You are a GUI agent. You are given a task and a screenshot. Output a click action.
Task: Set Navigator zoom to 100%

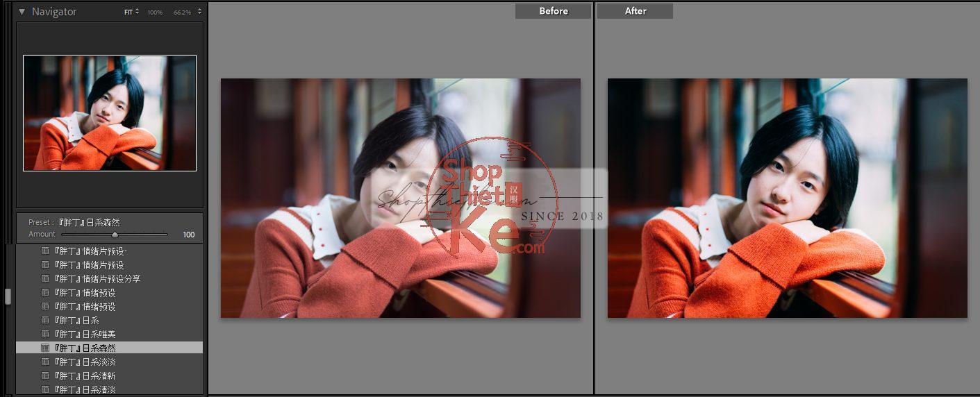[x=154, y=12]
